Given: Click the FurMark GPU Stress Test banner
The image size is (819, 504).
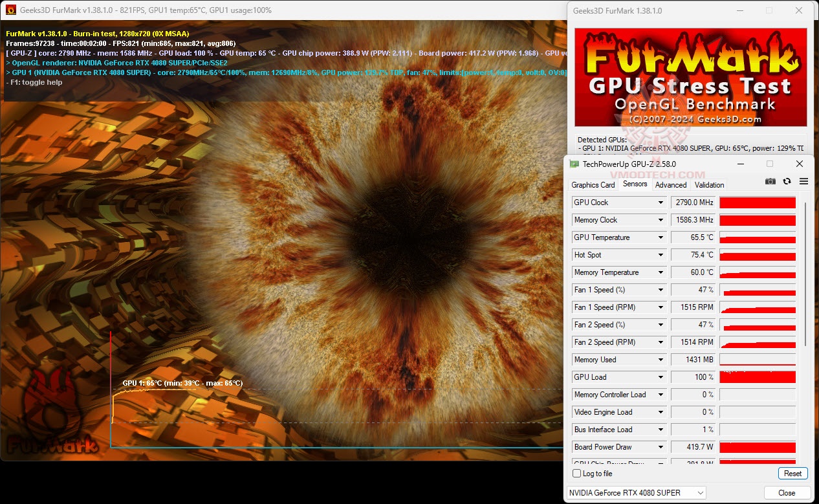Looking at the screenshot, I should tap(690, 77).
